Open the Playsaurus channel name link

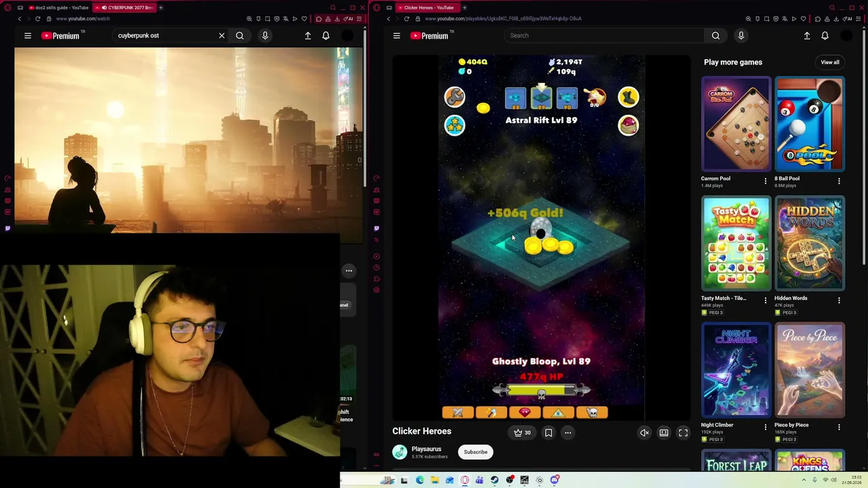(x=427, y=449)
